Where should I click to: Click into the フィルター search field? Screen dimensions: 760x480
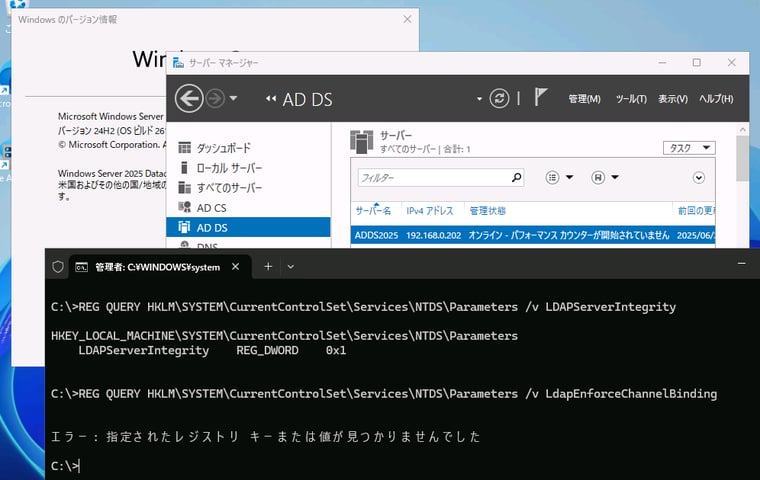pyautogui.click(x=434, y=177)
